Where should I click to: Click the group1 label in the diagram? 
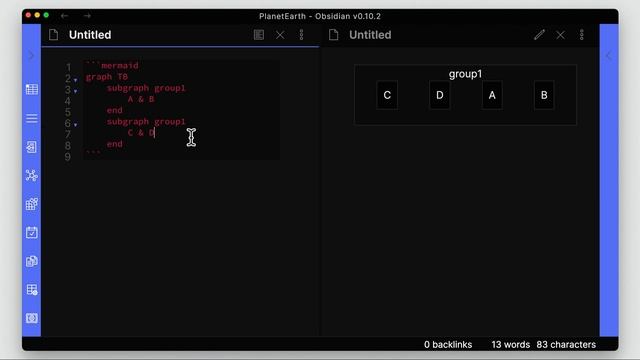[x=465, y=74]
